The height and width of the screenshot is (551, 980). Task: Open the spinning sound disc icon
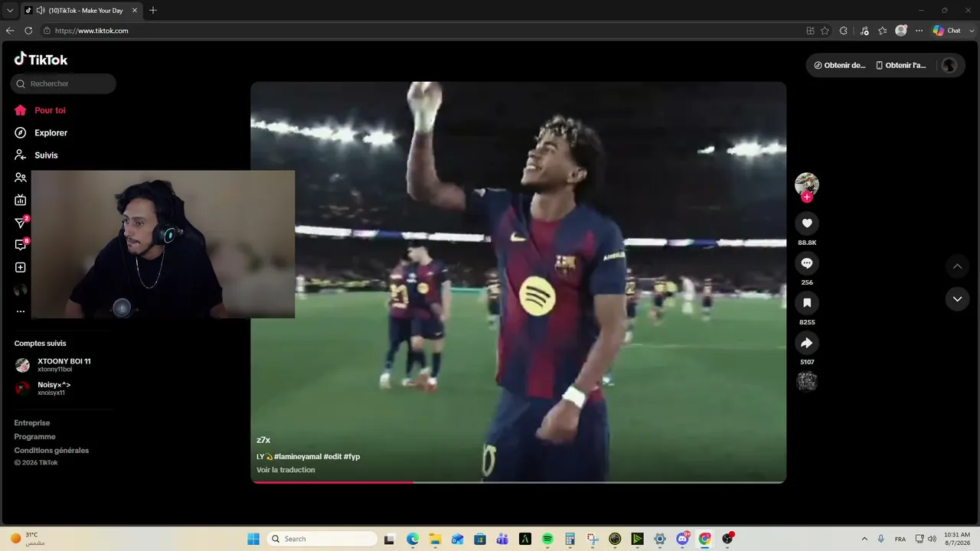807,381
